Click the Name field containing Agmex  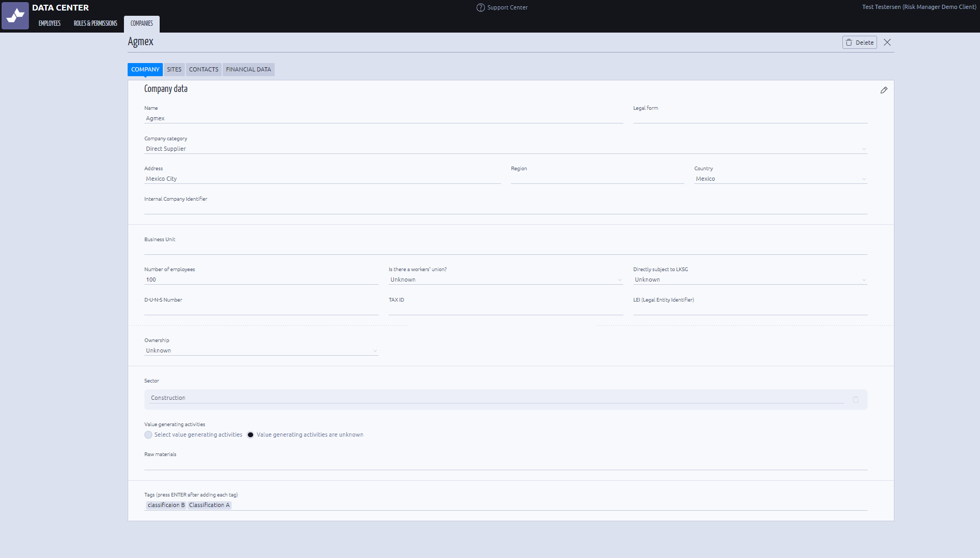pos(384,118)
